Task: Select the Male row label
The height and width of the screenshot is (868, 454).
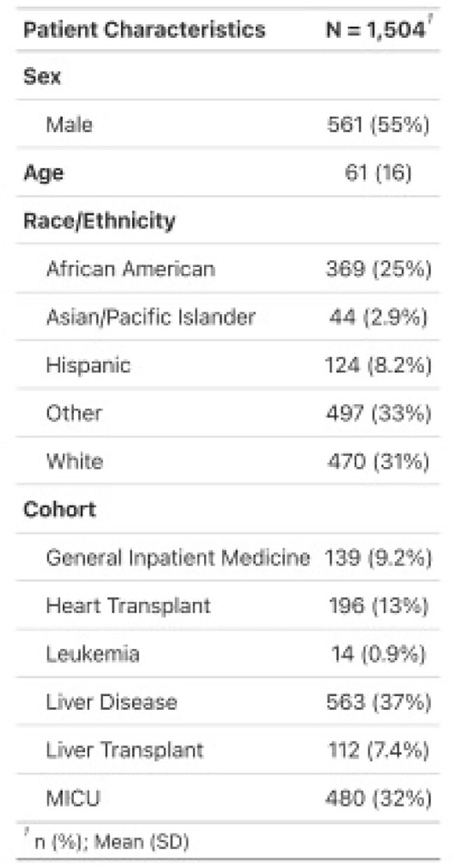Action: click(x=69, y=125)
